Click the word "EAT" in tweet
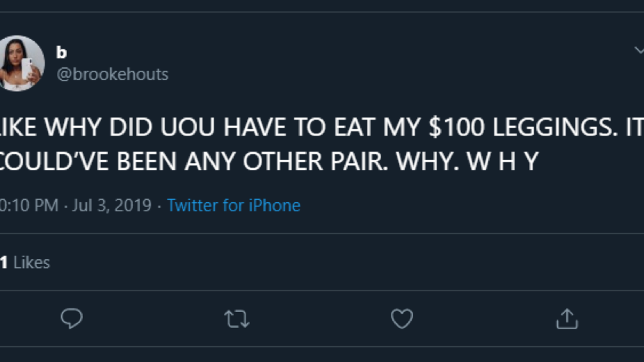 [354, 127]
